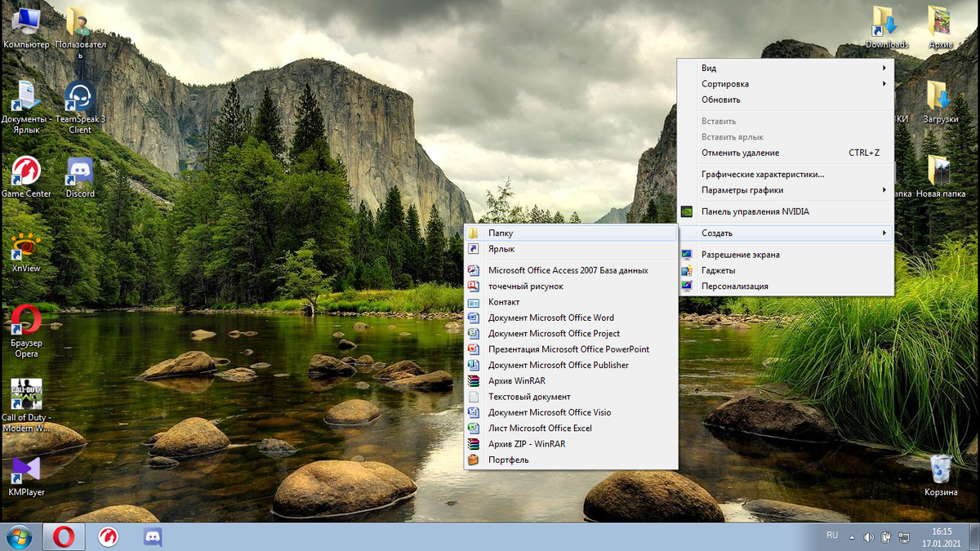Launch Браузер Opera desktop shortcut

[x=26, y=331]
